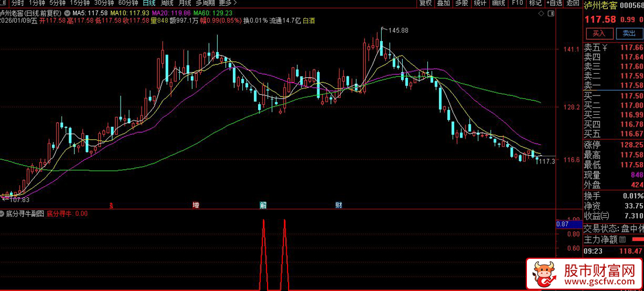The image size is (644, 291).
Task: Click the 画线 draw line toolbar button
Action: click(x=498, y=3)
